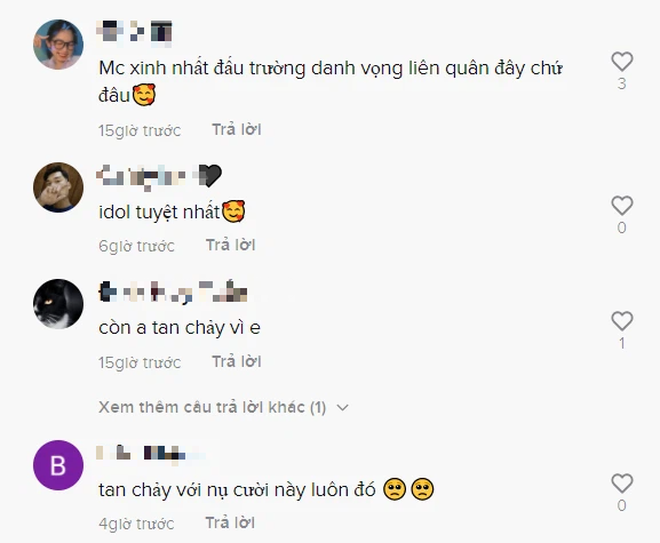
Task: Click the '4giờ trước' timestamp on the last comment
Action: [x=136, y=524]
